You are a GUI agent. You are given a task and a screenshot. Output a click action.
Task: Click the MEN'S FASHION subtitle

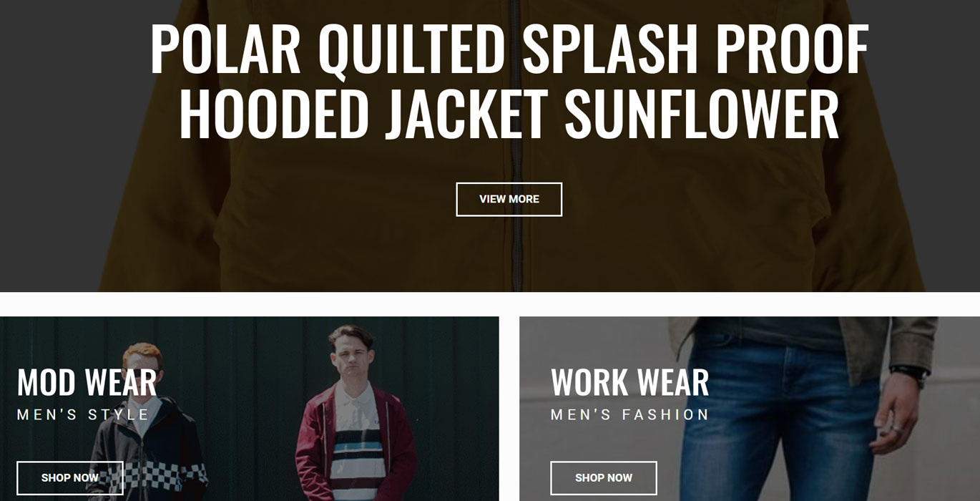coord(629,414)
